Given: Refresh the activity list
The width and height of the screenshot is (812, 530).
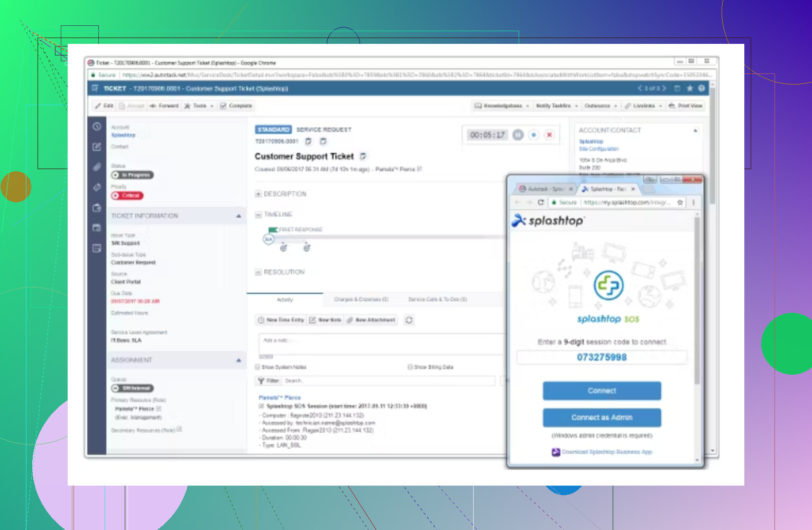Looking at the screenshot, I should pyautogui.click(x=409, y=320).
